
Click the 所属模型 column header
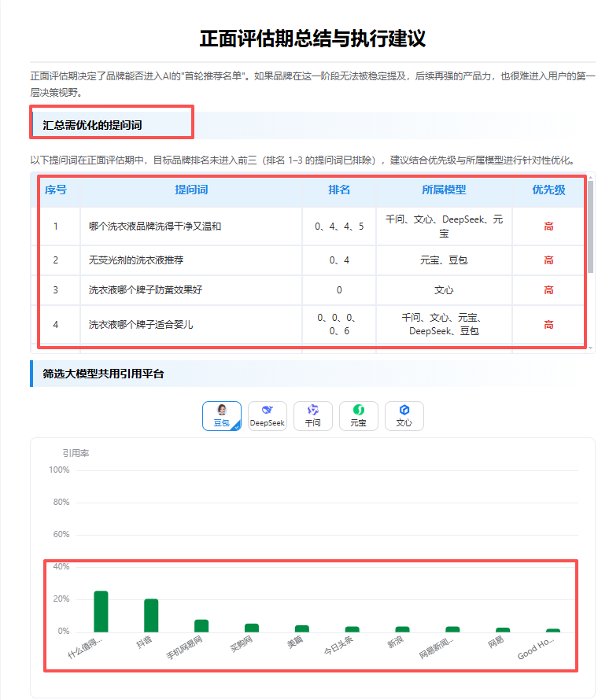(444, 190)
